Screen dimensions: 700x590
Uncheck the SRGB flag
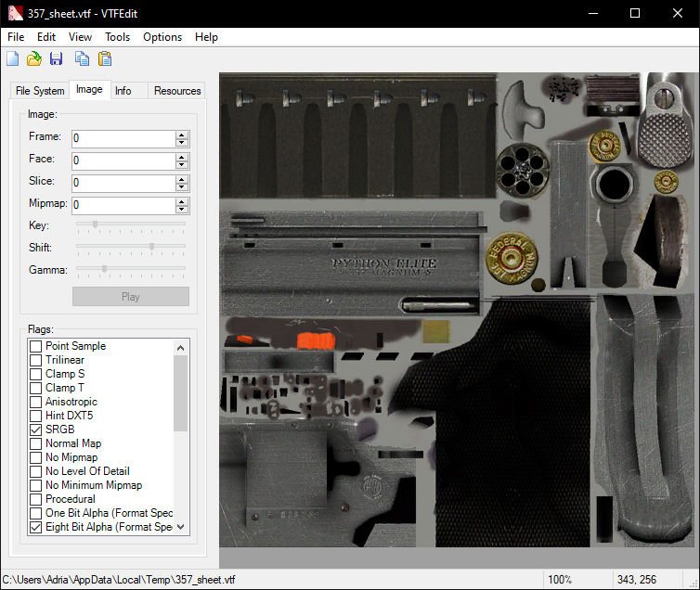pos(35,430)
